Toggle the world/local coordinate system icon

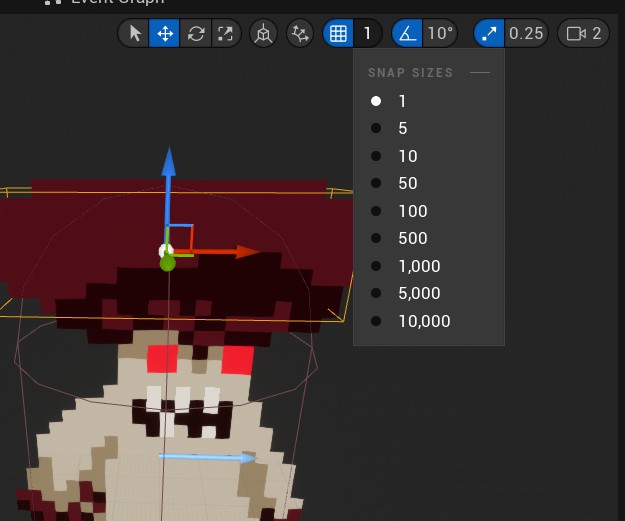tap(263, 34)
